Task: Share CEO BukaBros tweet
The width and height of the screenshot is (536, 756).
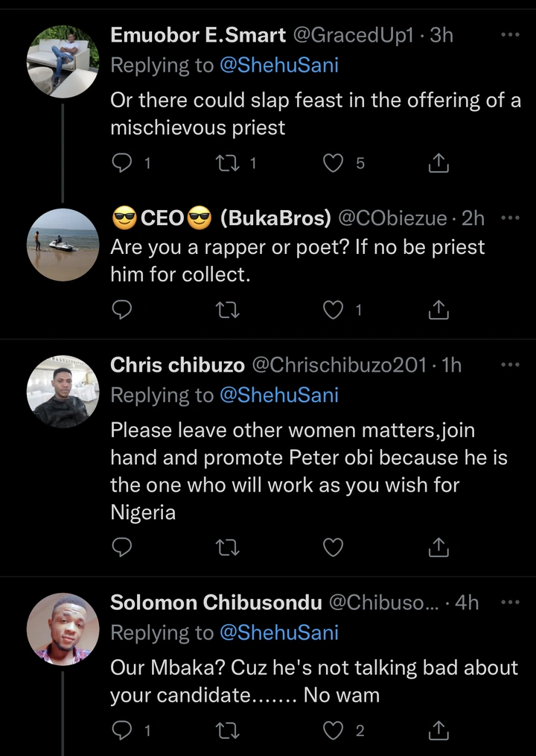Action: click(x=439, y=310)
